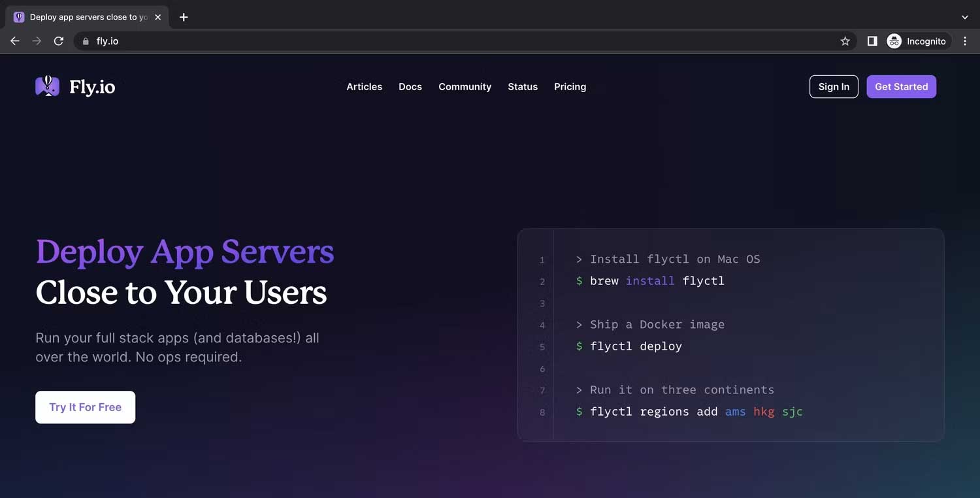Click the "Sign In" button
The width and height of the screenshot is (980, 498).
click(834, 86)
